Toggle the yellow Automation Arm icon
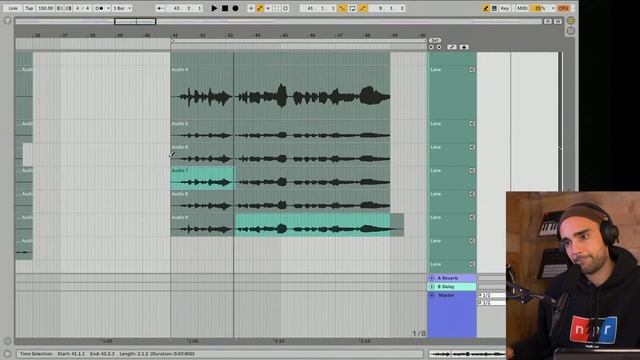 click(x=260, y=8)
